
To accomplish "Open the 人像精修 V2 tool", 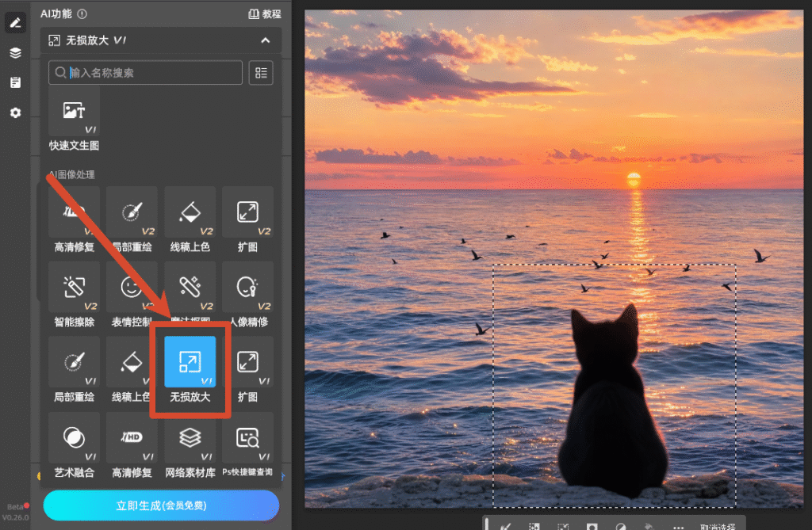I will tap(247, 295).
